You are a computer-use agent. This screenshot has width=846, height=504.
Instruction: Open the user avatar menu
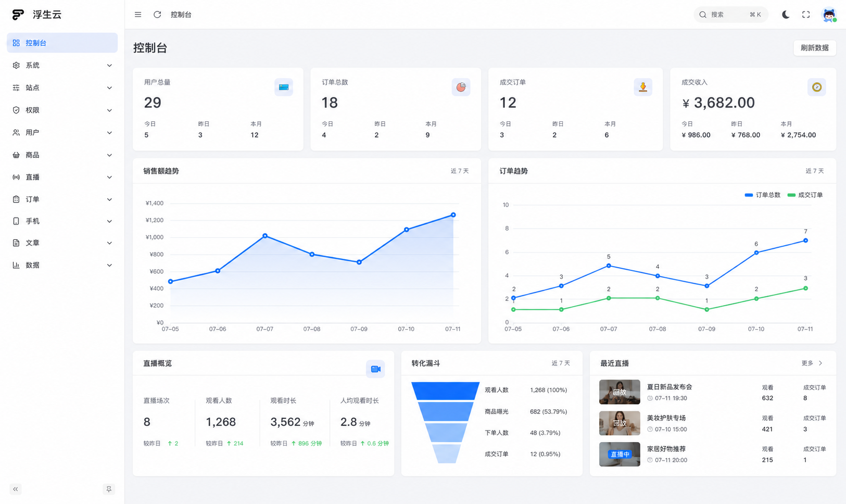click(829, 15)
